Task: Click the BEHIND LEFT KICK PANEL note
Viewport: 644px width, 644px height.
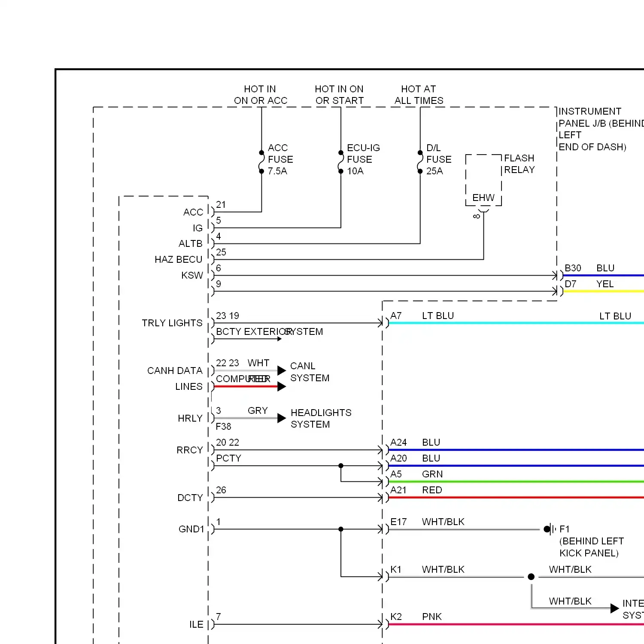Action: coord(591,547)
